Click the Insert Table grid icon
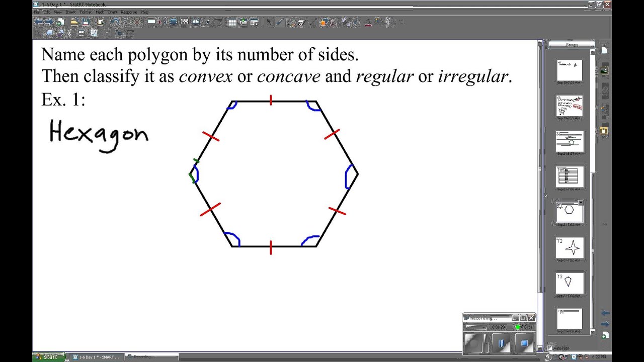The height and width of the screenshot is (362, 644). (x=232, y=22)
